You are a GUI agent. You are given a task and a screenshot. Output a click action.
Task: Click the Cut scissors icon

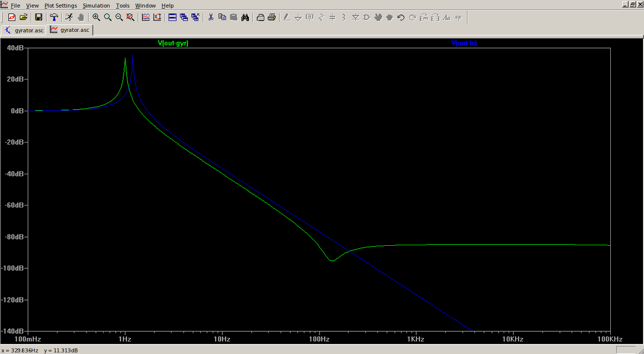coord(211,17)
